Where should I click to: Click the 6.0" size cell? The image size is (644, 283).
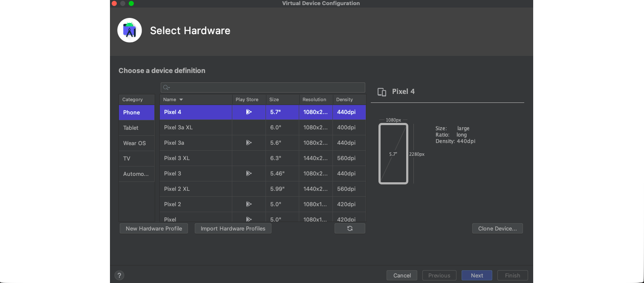[283, 128]
